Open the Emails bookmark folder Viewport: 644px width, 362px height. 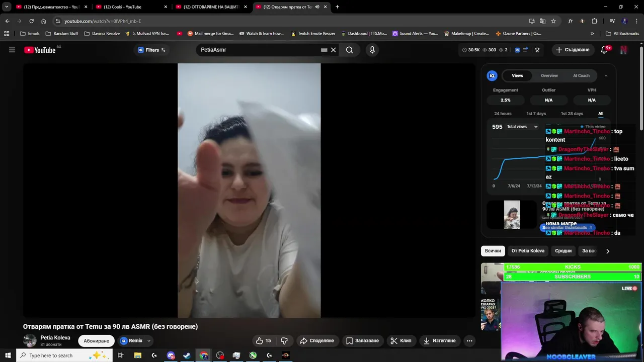tap(29, 34)
